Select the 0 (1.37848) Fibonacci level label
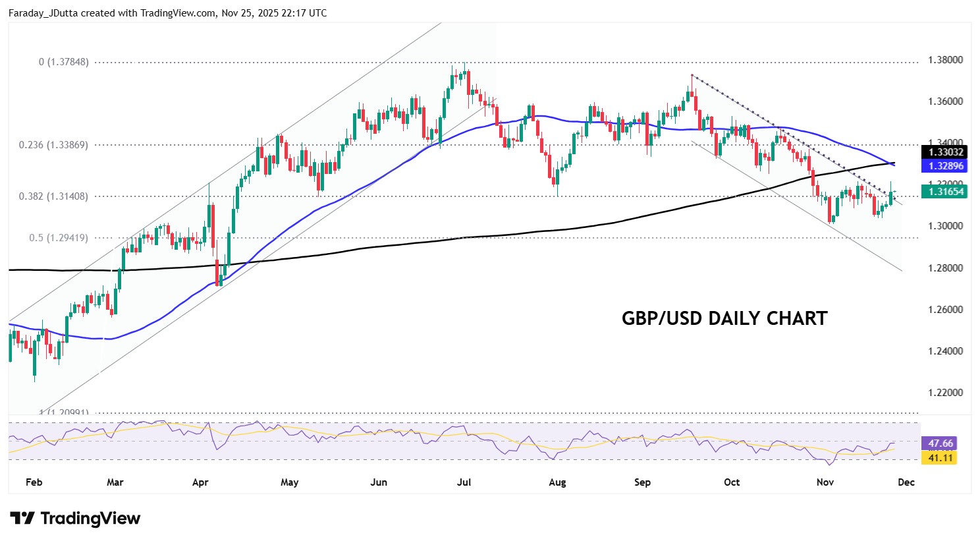This screenshot has height=543, width=980. [63, 62]
